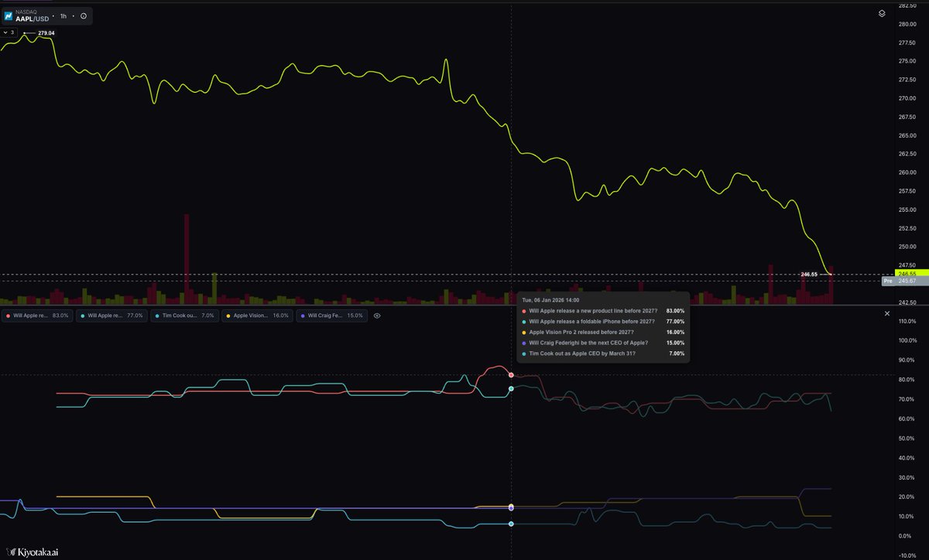Click the 260.00 price axis label
Screen dimensions: 929x560
pos(907,172)
